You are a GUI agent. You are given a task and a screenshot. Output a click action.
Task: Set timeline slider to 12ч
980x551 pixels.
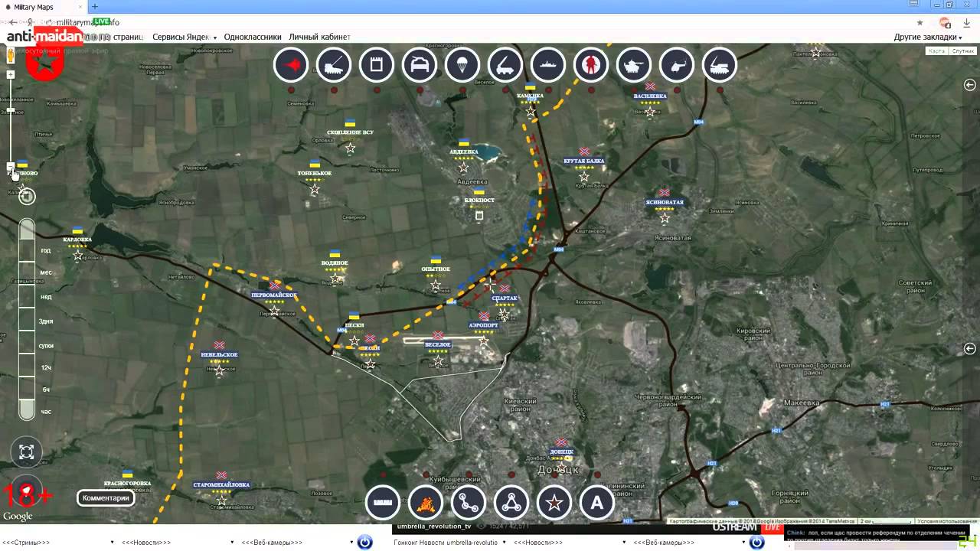coord(46,368)
